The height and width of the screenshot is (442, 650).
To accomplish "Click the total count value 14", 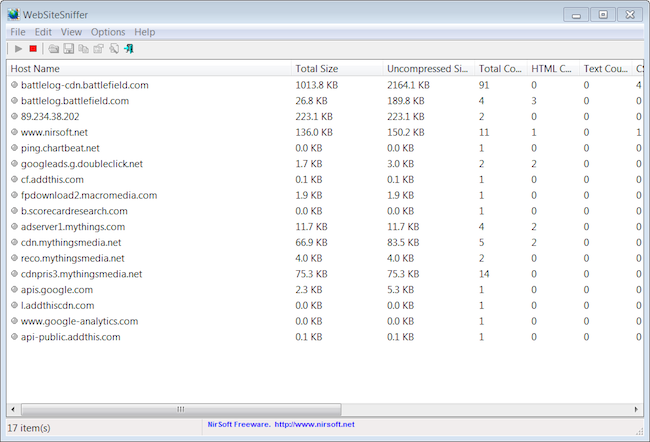I will coord(484,274).
